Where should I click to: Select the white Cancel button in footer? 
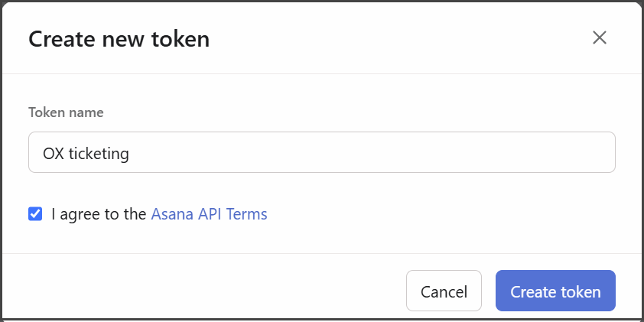coord(444,291)
